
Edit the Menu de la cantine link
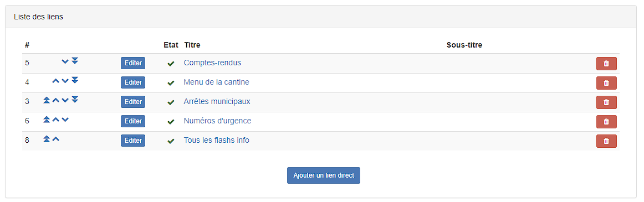(132, 82)
